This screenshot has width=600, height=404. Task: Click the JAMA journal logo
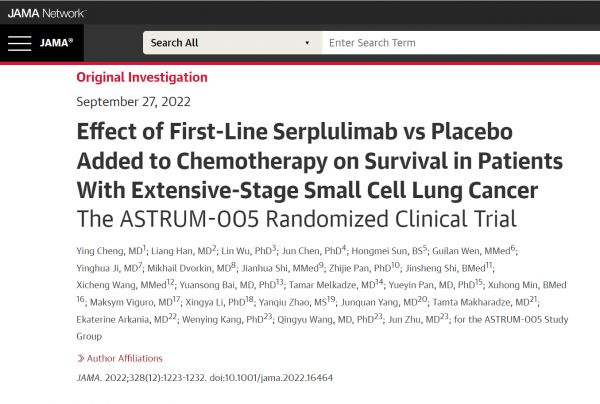coord(55,44)
